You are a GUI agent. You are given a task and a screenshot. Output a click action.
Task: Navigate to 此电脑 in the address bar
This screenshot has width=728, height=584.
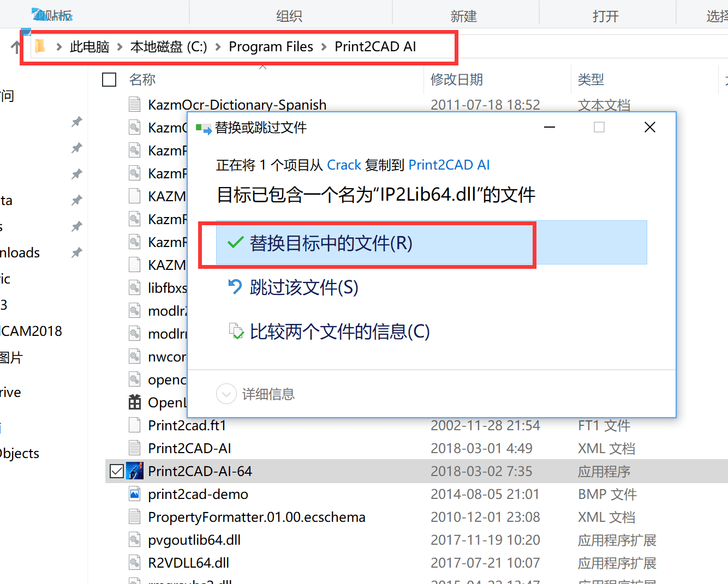(89, 47)
